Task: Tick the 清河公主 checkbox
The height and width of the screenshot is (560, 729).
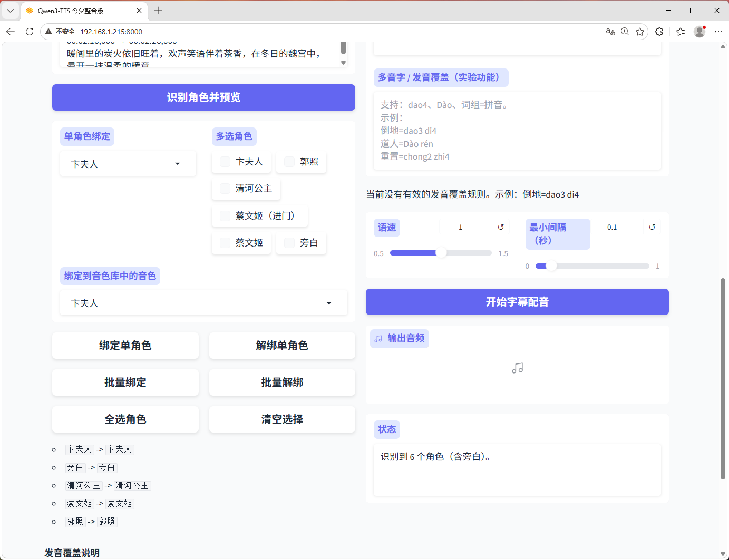Action: pos(225,189)
